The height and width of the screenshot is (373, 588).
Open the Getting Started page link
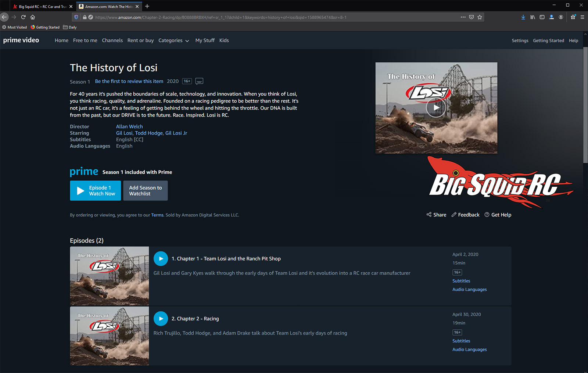(x=548, y=40)
